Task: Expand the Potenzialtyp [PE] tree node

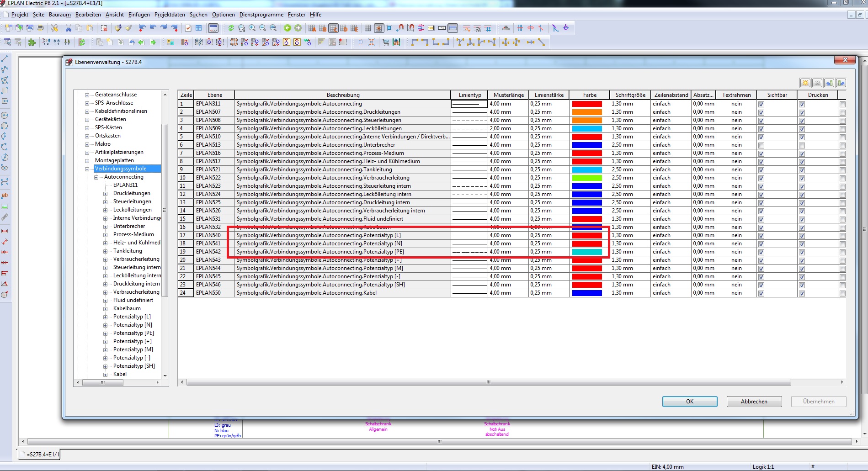Action: click(105, 333)
